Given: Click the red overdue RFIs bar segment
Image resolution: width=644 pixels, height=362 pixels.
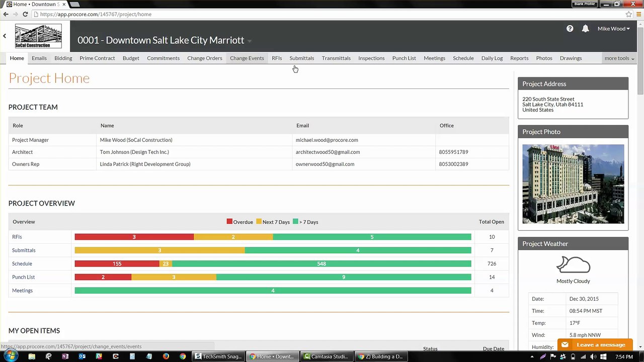Looking at the screenshot, I should (x=134, y=237).
